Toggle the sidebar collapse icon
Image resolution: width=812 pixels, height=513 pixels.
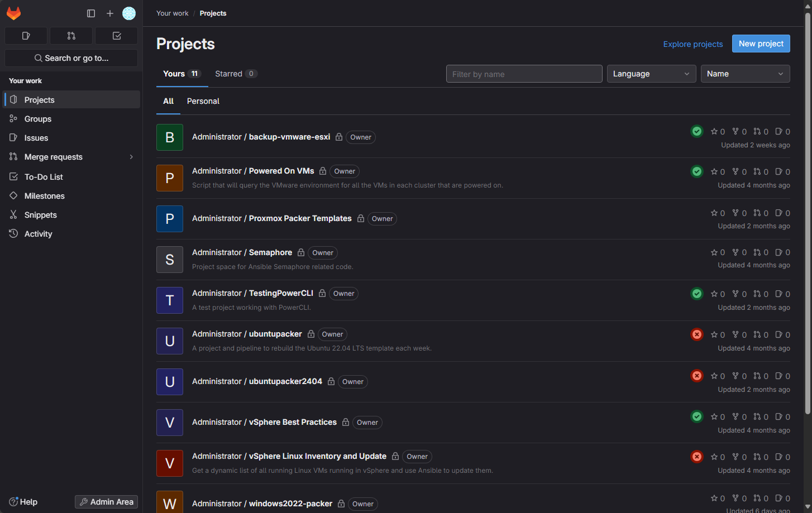tap(91, 13)
